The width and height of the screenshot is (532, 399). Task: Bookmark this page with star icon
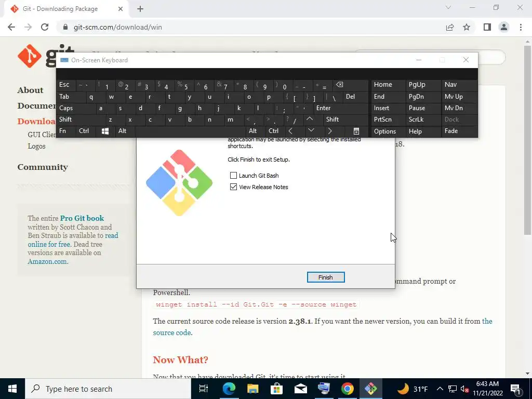467,27
